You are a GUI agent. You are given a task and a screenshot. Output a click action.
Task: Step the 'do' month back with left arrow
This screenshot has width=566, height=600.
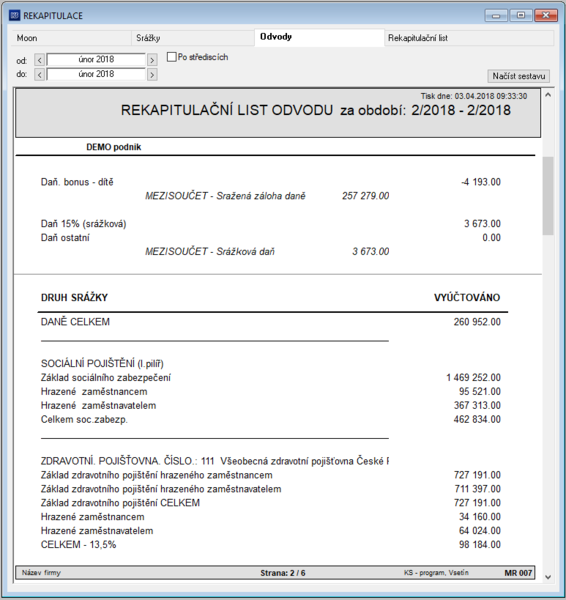click(39, 74)
